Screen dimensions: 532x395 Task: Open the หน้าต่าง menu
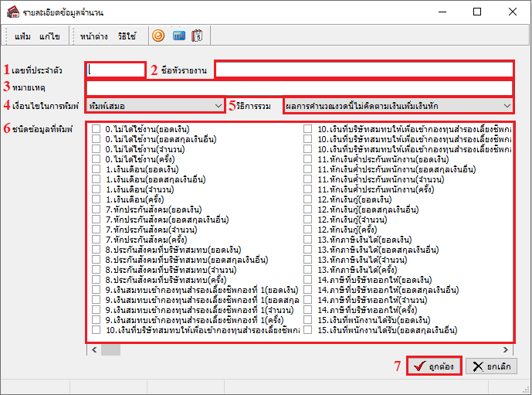click(93, 36)
